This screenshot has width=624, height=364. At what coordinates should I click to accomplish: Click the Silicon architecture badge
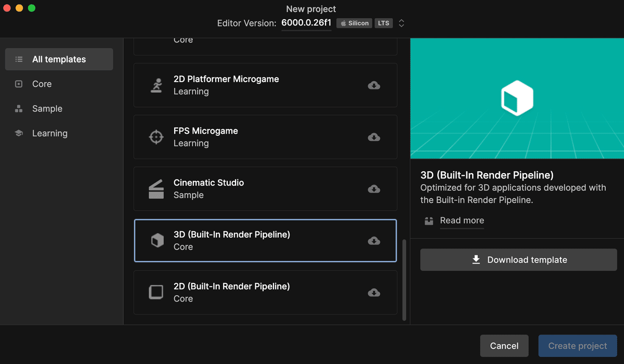(x=355, y=23)
